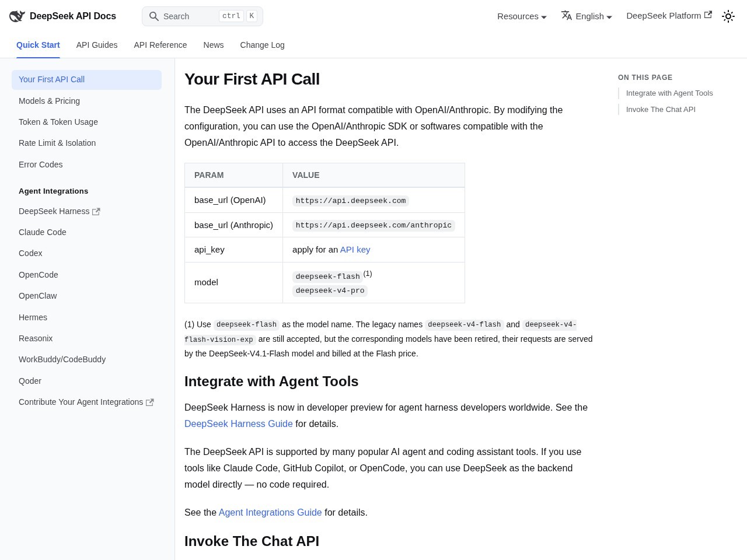
Task: Open DeepSeek Harness sidebar link
Action: 86,211
